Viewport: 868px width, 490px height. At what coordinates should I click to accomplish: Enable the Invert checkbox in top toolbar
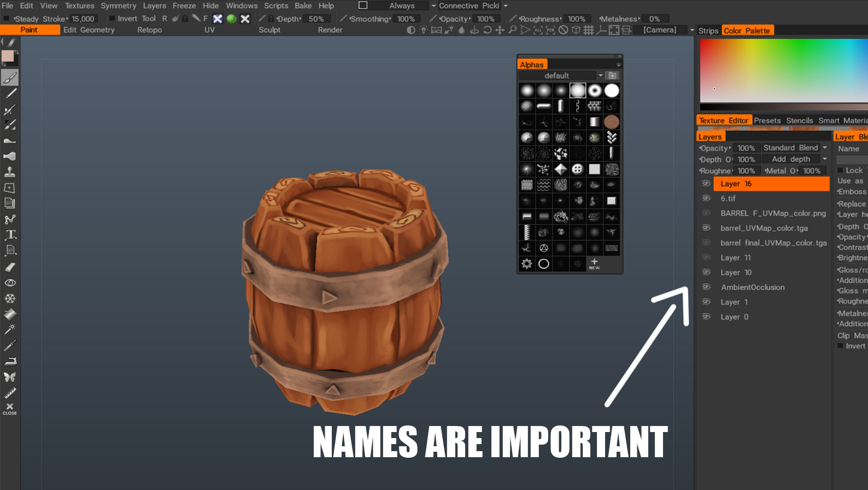click(x=112, y=19)
